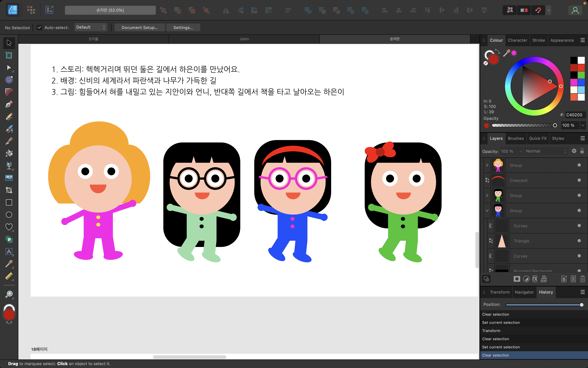Image resolution: width=588 pixels, height=368 pixels.
Task: Switch to the Navigator tab
Action: click(x=524, y=292)
